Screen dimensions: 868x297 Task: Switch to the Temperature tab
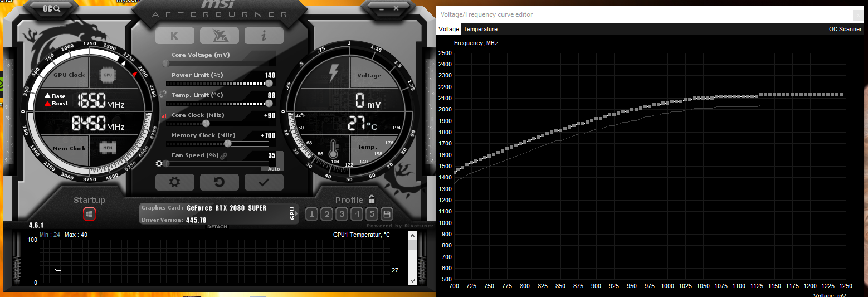480,29
